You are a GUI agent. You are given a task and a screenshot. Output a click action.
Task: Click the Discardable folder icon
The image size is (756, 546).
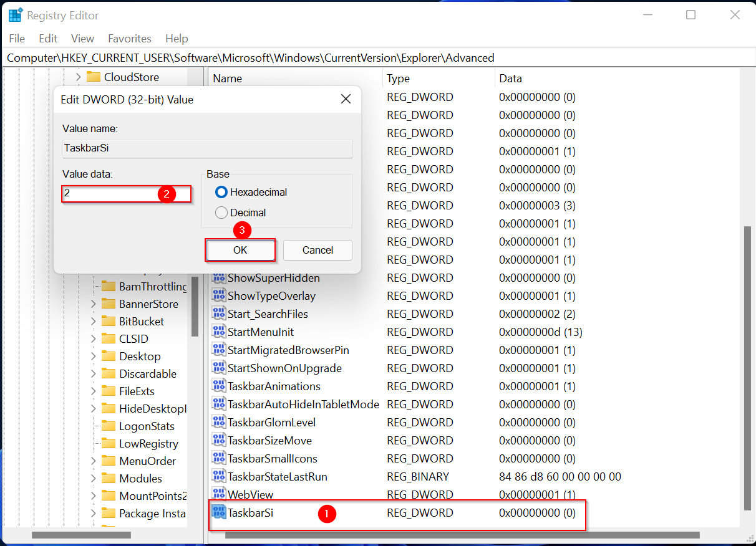[x=109, y=373]
